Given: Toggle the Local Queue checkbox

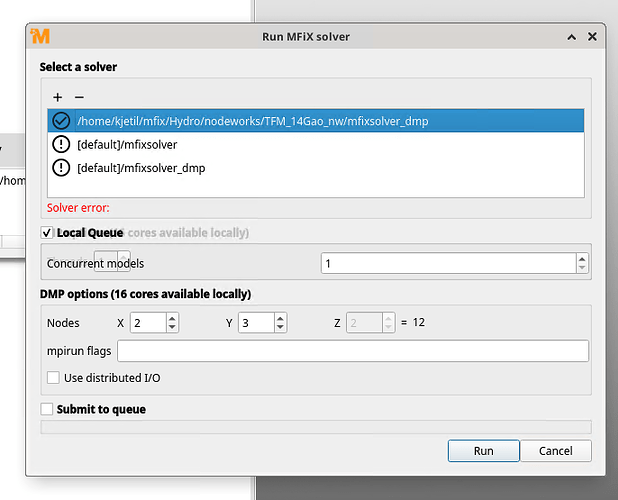Looking at the screenshot, I should pyautogui.click(x=47, y=233).
